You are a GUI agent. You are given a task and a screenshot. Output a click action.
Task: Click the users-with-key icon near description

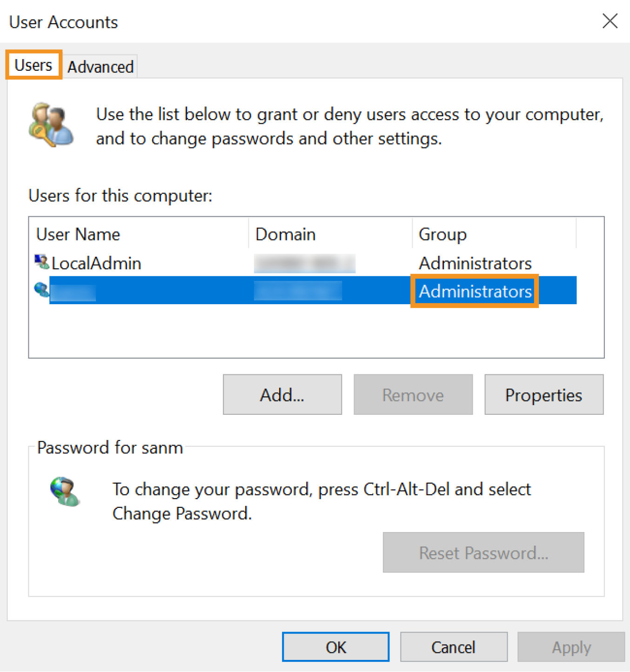click(x=51, y=125)
